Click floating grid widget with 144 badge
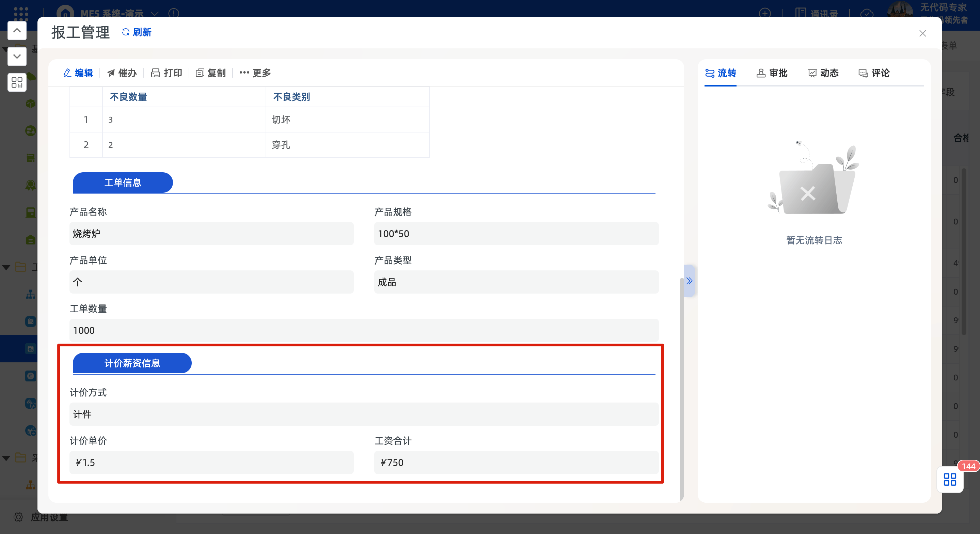The image size is (980, 534). point(950,479)
